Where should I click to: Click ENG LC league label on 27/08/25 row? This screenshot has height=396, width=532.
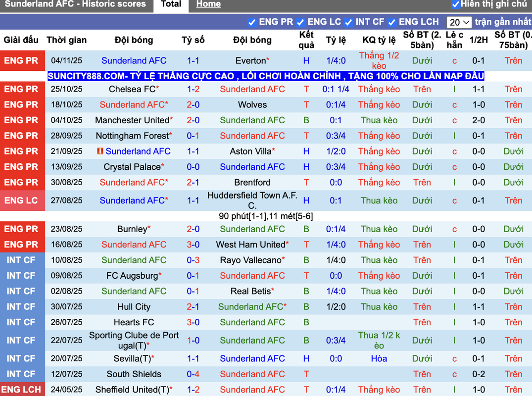[21, 200]
